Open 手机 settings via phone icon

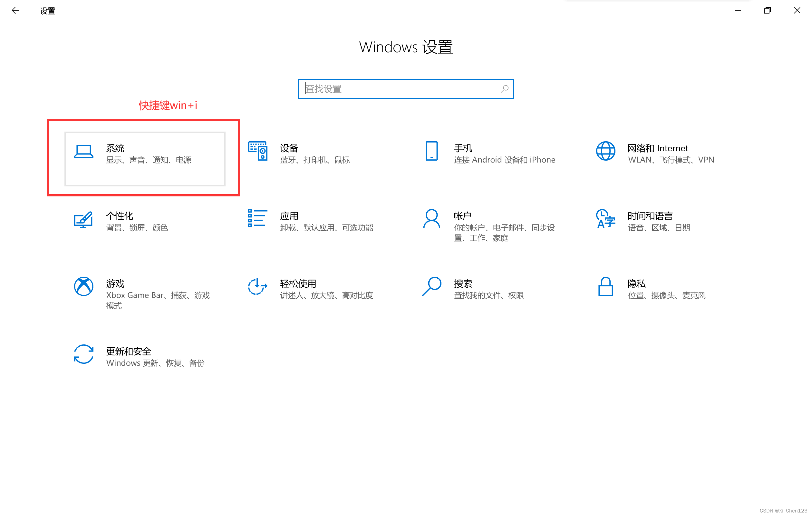coord(432,151)
